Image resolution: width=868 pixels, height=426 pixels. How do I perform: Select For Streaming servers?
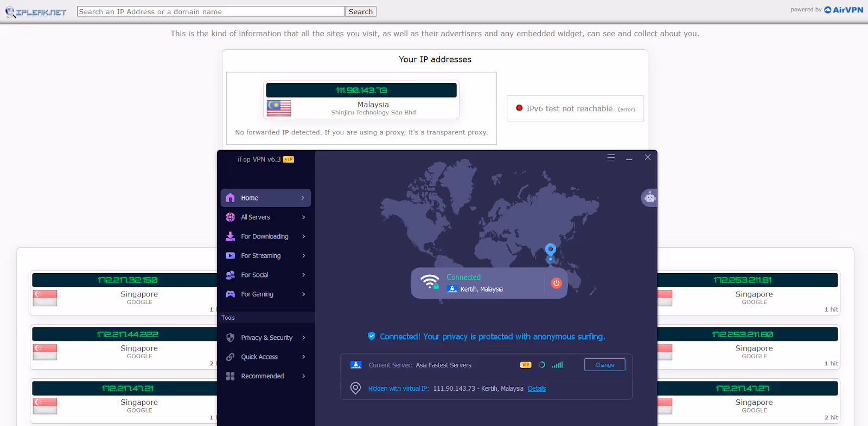coord(266,256)
